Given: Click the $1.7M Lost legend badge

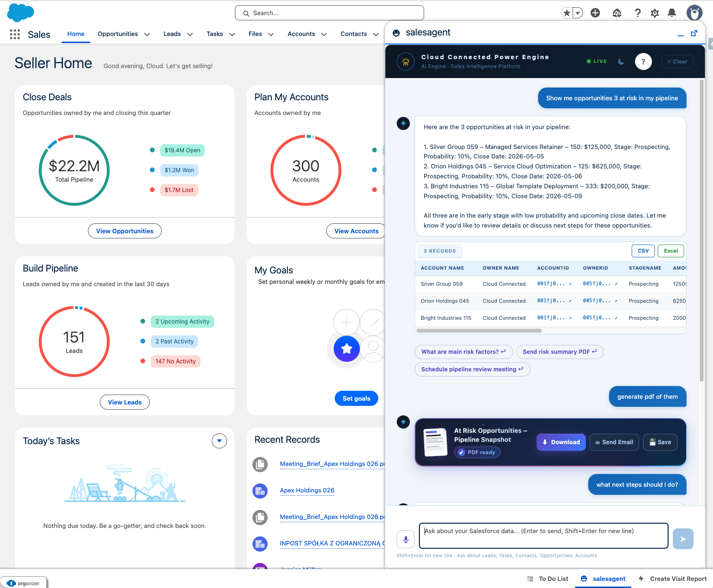Looking at the screenshot, I should click(x=179, y=190).
